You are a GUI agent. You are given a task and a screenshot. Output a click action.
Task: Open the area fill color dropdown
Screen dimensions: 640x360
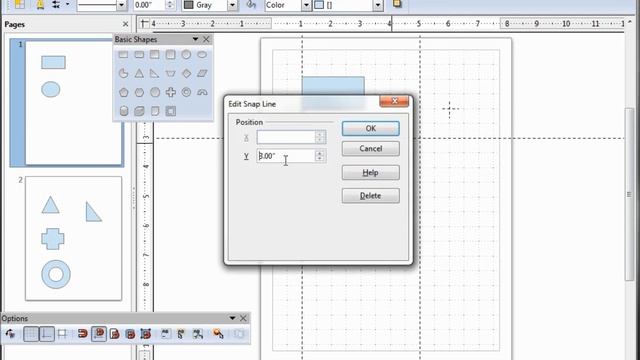[x=378, y=5]
